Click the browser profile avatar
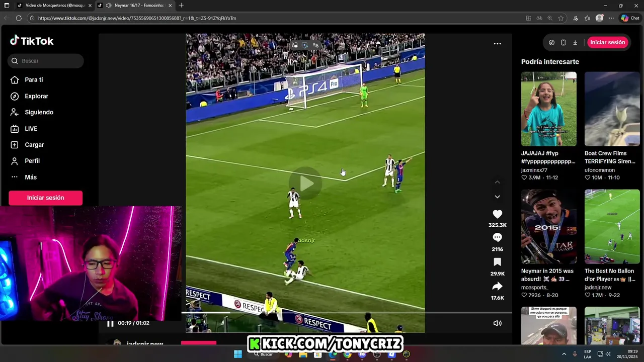Viewport: 644px width, 362px height. point(599,18)
